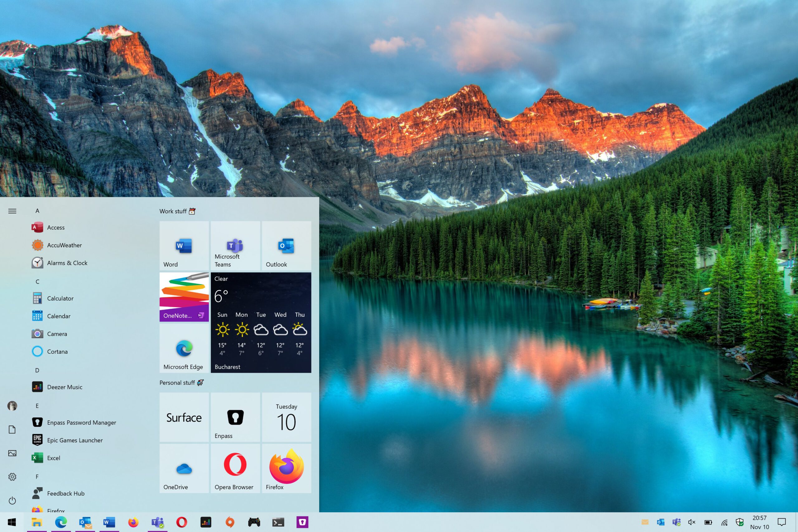
Task: Open the Enpass tile
Action: (235, 417)
